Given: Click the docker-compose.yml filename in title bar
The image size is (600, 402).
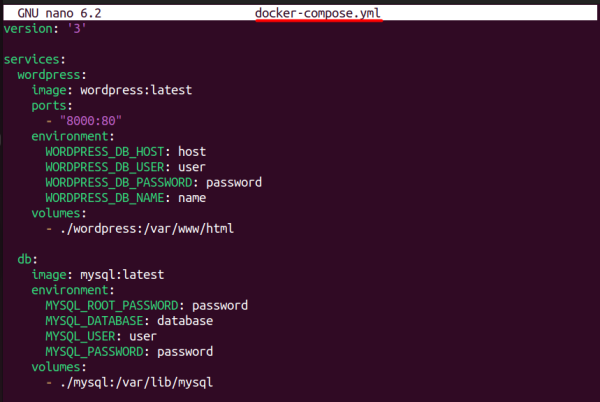Looking at the screenshot, I should point(318,11).
